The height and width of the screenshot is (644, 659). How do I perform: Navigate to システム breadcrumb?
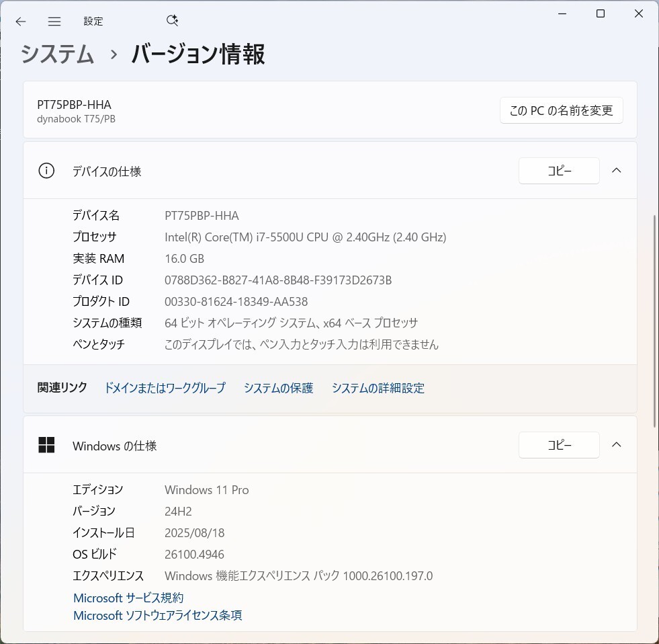point(57,54)
